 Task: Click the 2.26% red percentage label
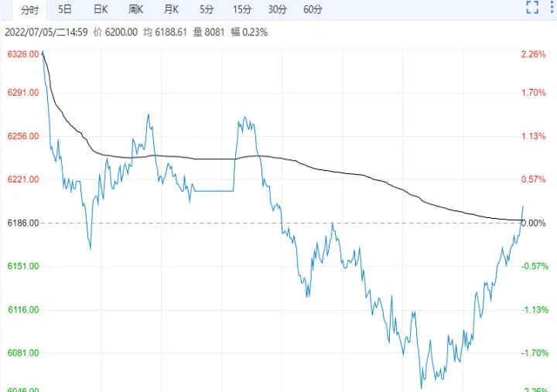[534, 54]
